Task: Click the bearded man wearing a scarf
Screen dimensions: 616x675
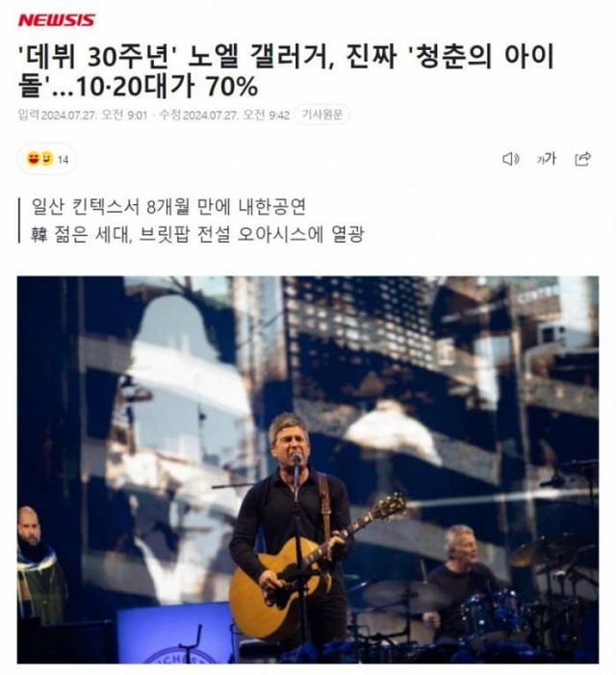Action: pyautogui.click(x=38, y=564)
